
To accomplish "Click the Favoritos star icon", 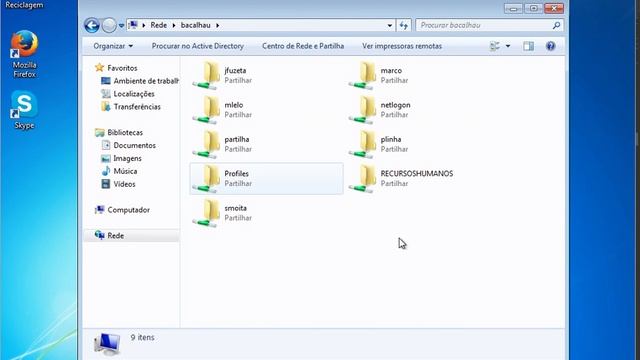I will tap(99, 68).
